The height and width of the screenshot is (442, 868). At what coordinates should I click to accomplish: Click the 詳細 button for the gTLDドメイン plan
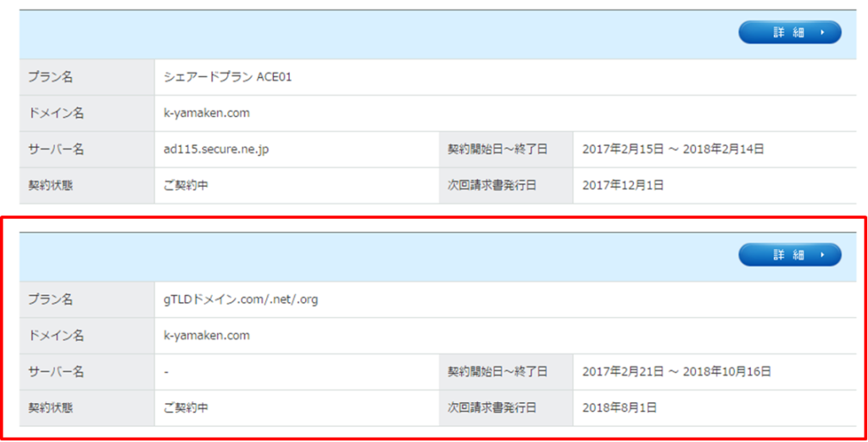click(x=789, y=255)
